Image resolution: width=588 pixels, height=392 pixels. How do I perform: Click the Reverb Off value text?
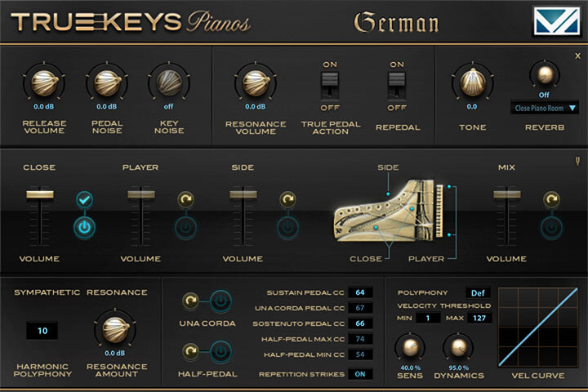[544, 95]
